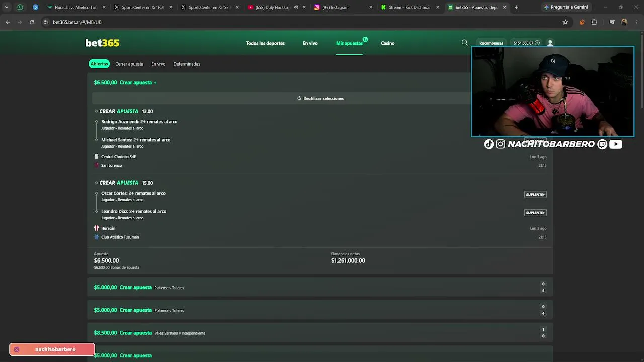Click the TikTok icon in stream overlay
The image size is (644, 362).
click(489, 144)
